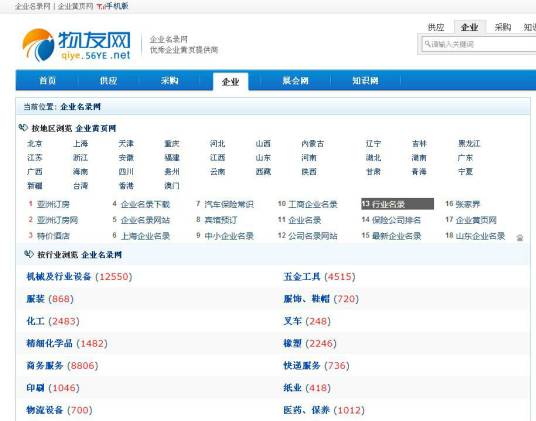Image resolution: width=536 pixels, height=421 pixels.
Task: Open the 医药、保养 industry category
Action: point(306,410)
